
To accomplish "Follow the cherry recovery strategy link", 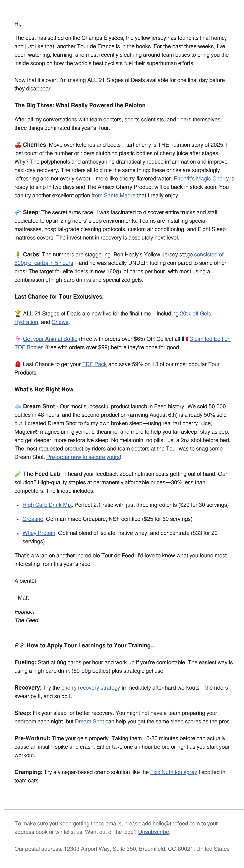I will tap(91, 687).
